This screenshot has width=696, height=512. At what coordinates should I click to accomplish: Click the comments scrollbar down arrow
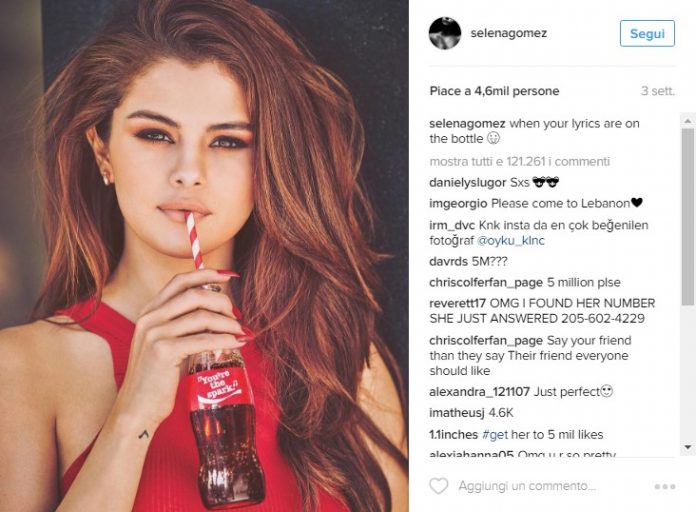688,447
